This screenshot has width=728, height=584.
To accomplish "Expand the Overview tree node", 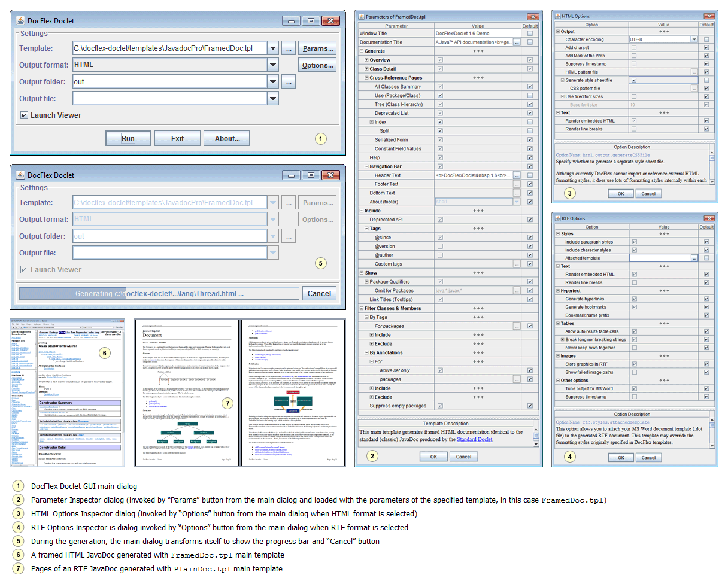I will (366, 60).
